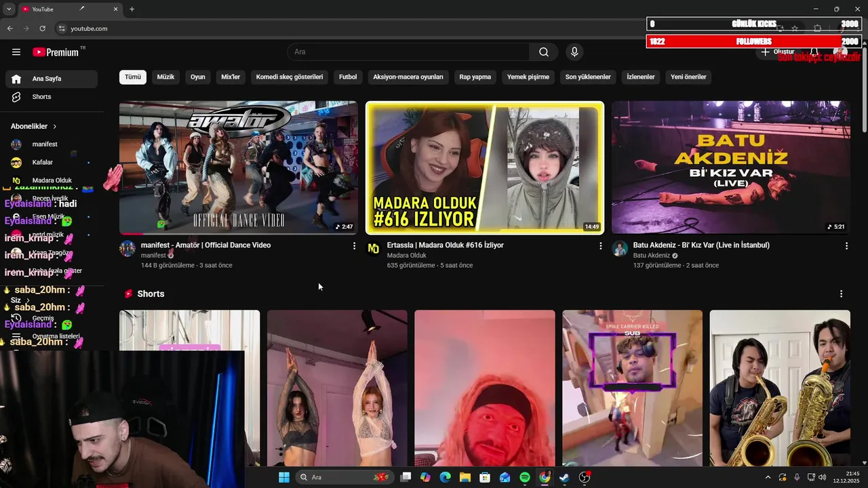The image size is (868, 488).
Task: Select the Oyun filter chip
Action: pyautogui.click(x=198, y=77)
